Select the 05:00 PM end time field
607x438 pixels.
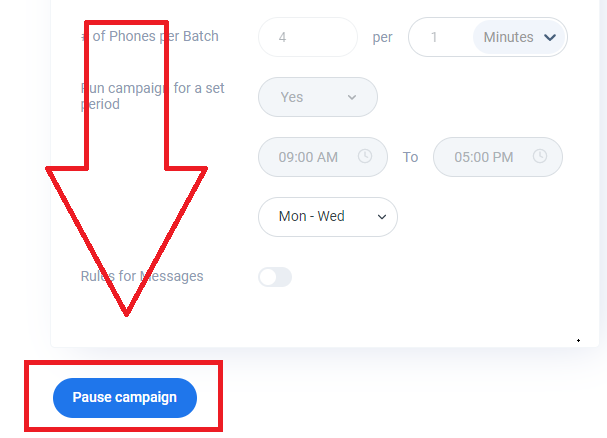click(x=483, y=157)
